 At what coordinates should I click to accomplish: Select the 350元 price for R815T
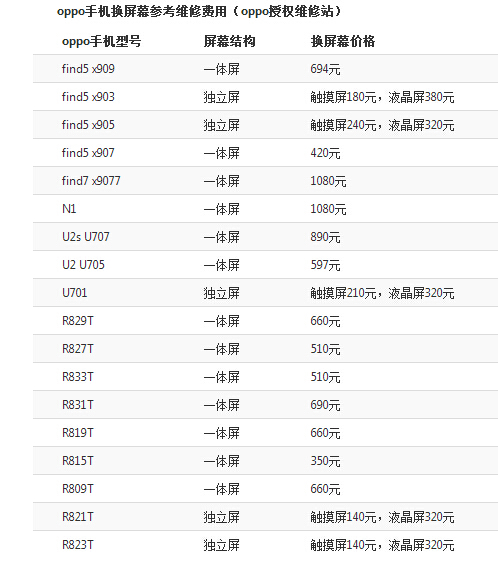tap(325, 461)
